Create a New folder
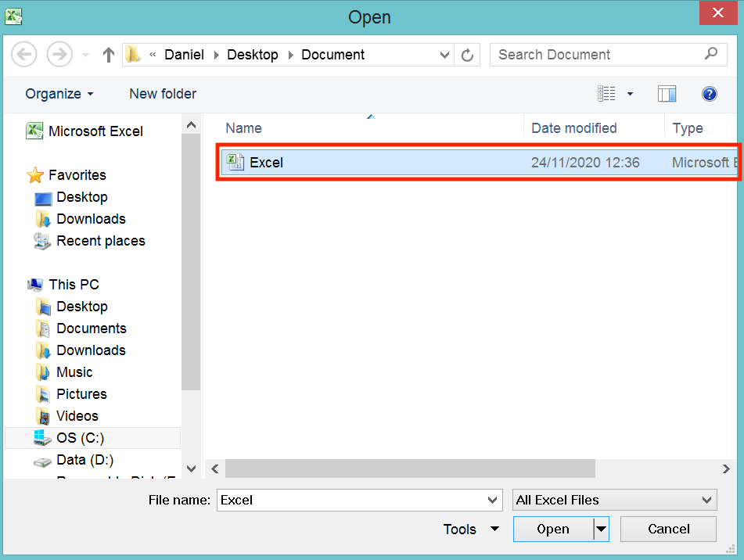The image size is (744, 560). pyautogui.click(x=163, y=93)
